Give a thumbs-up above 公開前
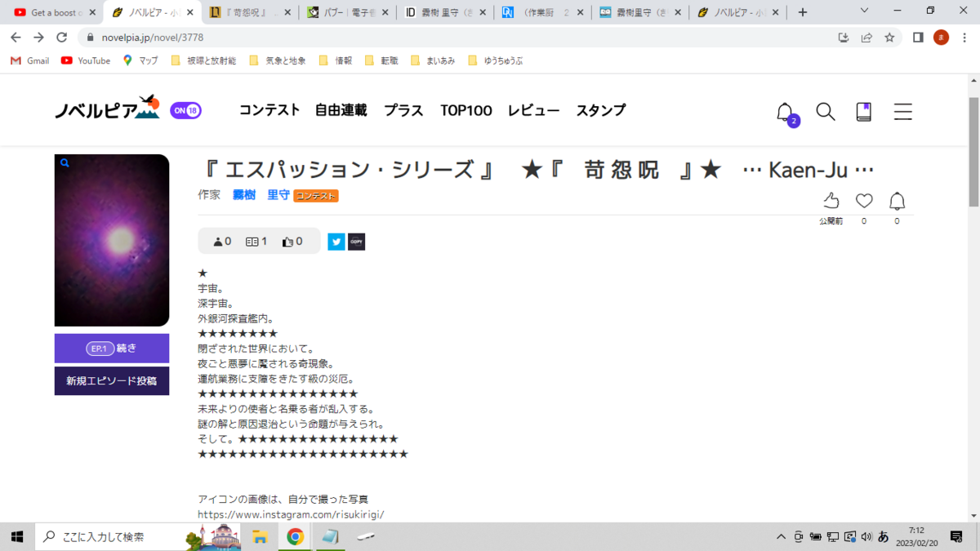The image size is (980, 551). click(x=831, y=199)
